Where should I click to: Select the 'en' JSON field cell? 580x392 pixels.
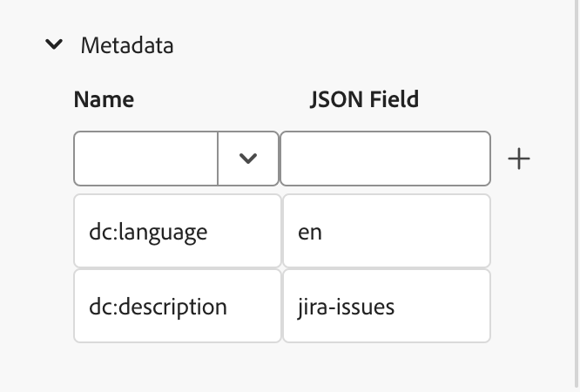coord(386,232)
